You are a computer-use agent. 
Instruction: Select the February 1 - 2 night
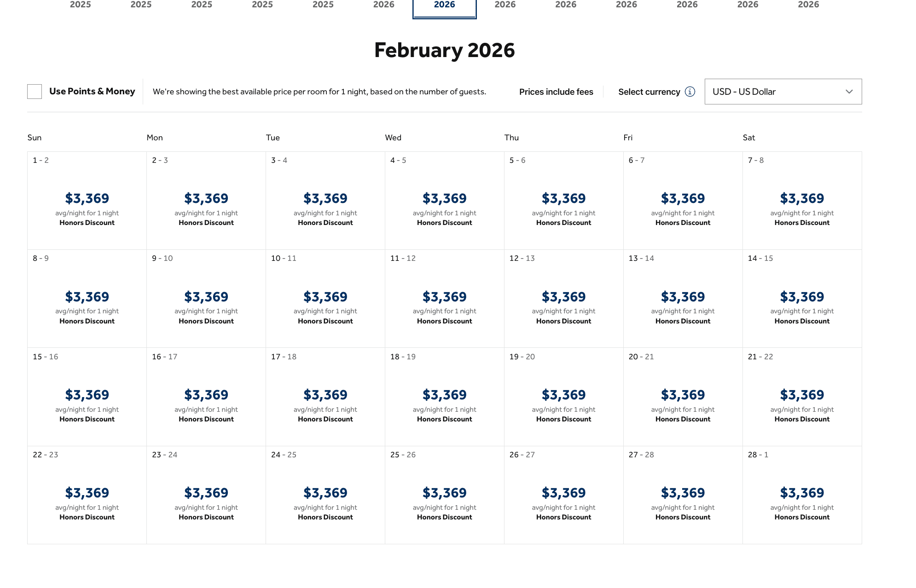(x=87, y=201)
